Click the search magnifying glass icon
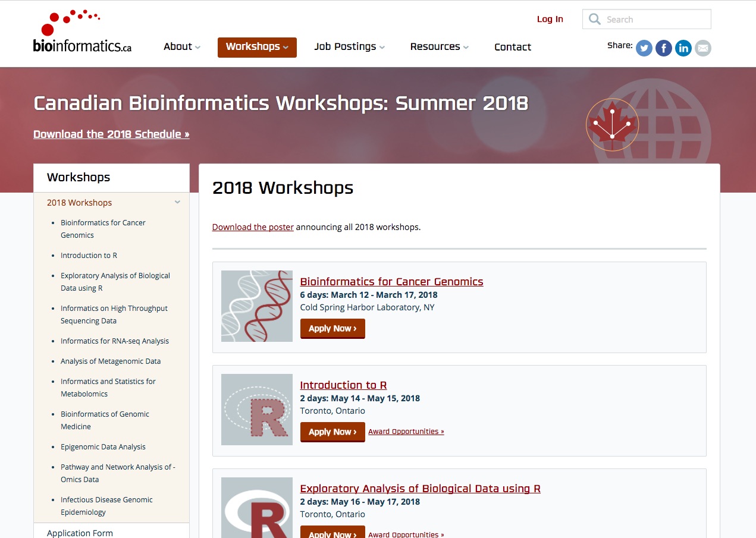Screen dimensions: 756x538 pos(594,20)
